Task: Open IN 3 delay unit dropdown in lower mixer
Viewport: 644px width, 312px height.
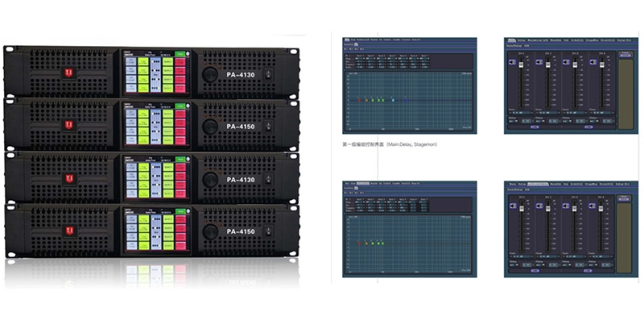Action: tap(567, 265)
